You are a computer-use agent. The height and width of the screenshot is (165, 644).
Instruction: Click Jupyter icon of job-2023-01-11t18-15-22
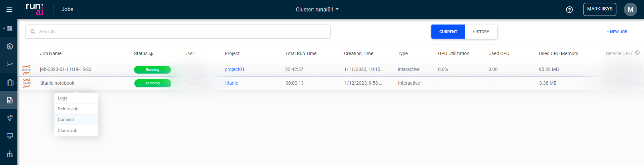pyautogui.click(x=27, y=70)
